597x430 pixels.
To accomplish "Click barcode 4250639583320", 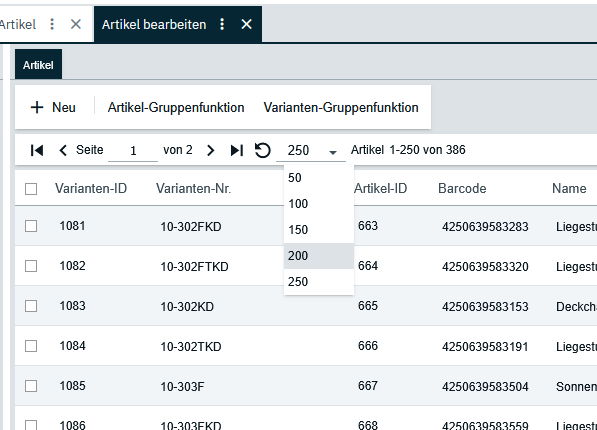I will click(x=485, y=267).
